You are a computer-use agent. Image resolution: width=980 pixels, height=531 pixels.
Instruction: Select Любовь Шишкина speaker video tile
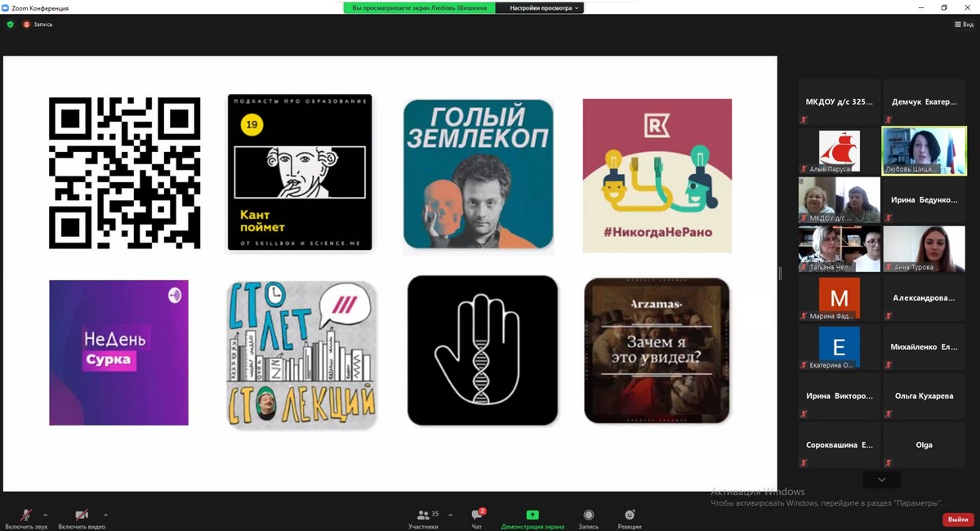(924, 151)
